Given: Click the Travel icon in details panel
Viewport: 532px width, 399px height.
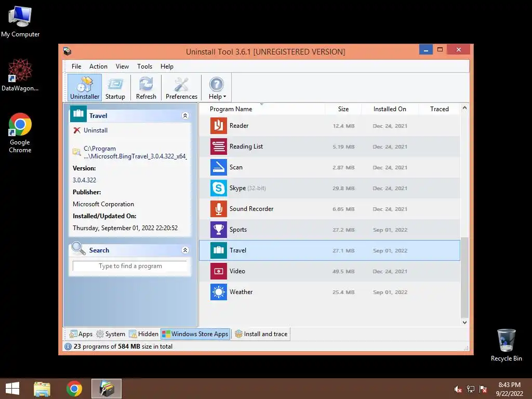Looking at the screenshot, I should tap(78, 114).
